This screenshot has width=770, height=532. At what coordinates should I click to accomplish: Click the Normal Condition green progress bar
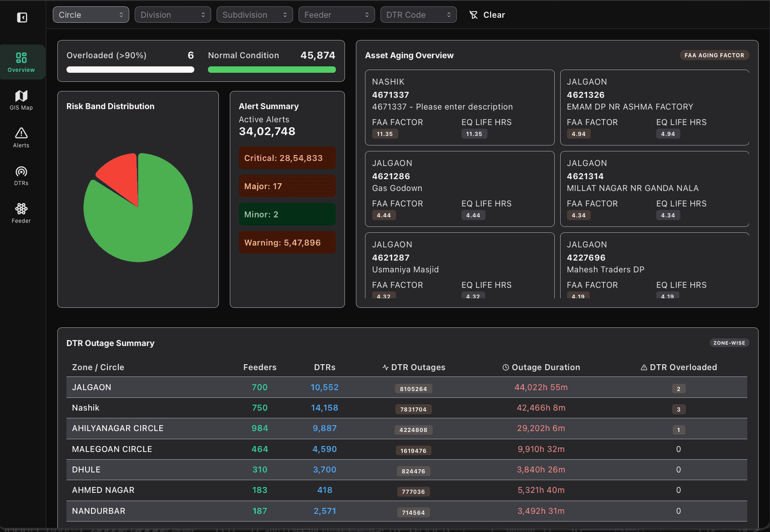[272, 70]
